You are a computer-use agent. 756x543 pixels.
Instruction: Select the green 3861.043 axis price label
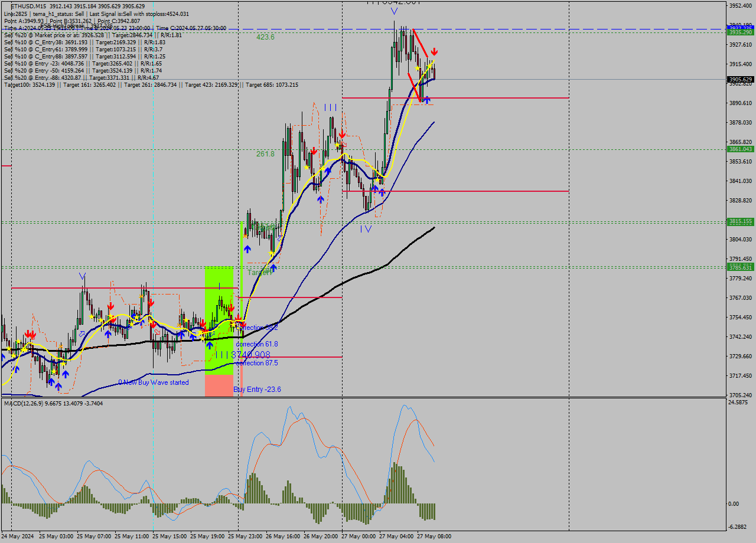[x=740, y=150]
